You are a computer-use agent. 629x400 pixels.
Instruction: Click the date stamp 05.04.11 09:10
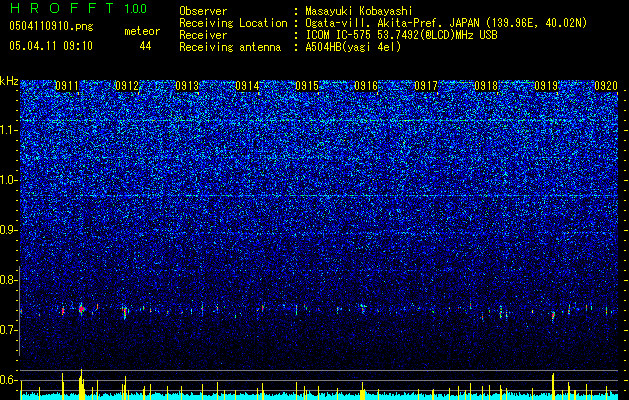click(51, 46)
